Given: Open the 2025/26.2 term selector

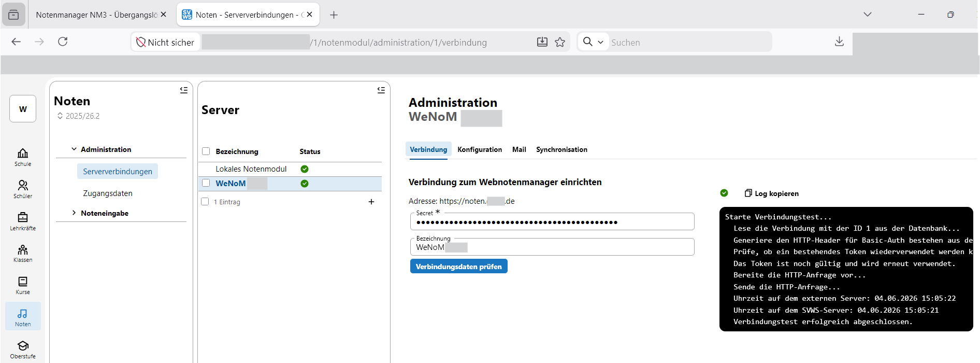Looking at the screenshot, I should (78, 116).
